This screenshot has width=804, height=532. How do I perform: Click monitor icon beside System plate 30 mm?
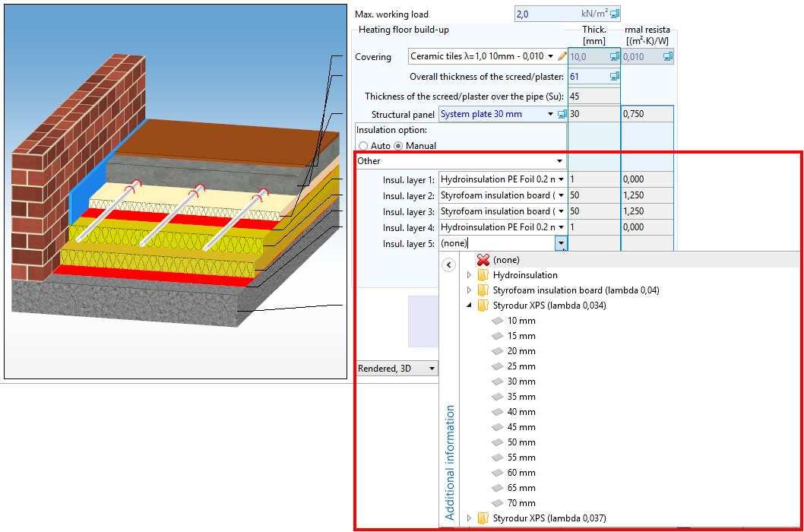[x=562, y=114]
